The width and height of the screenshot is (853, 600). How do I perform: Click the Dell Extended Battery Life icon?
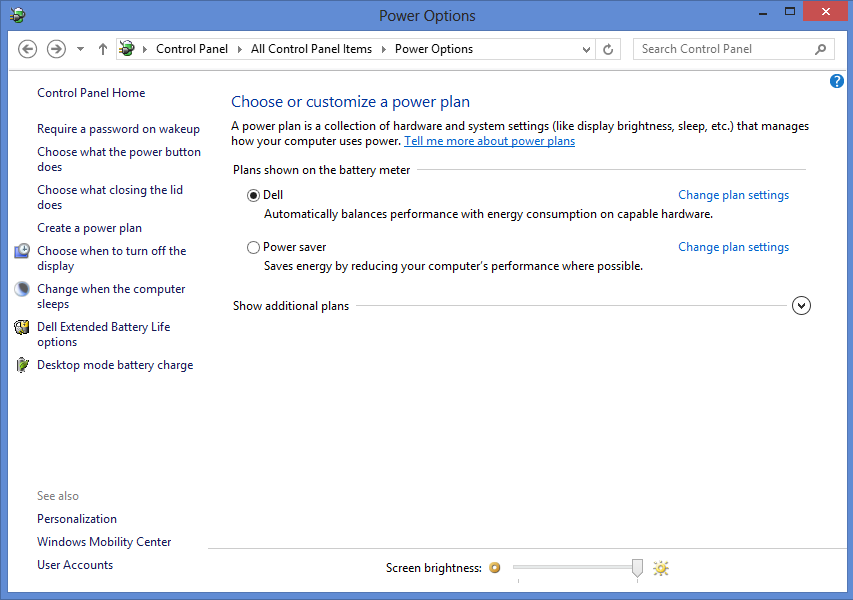point(22,327)
